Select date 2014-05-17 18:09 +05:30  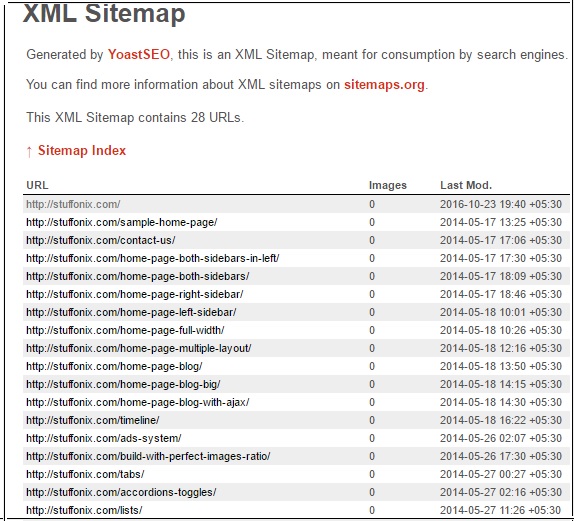point(501,276)
